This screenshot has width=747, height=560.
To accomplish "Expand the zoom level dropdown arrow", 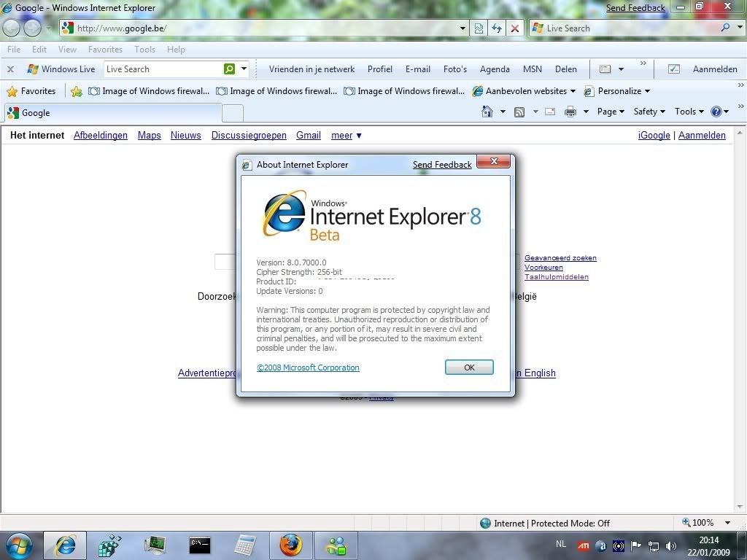I will (727, 523).
